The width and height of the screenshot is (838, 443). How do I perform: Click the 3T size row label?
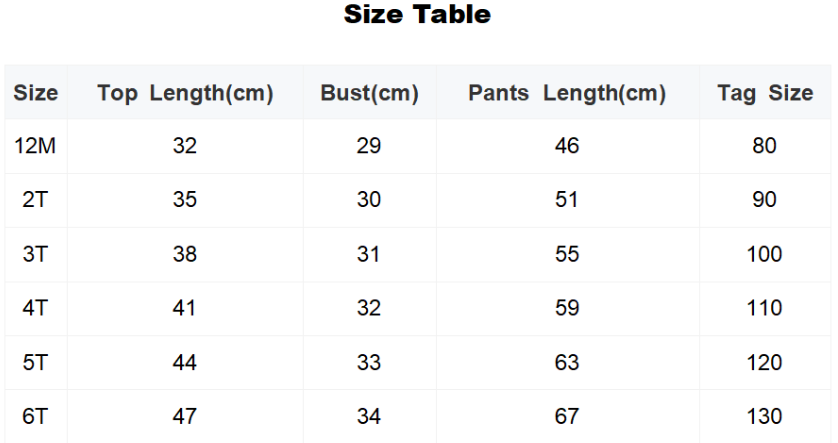click(x=35, y=254)
